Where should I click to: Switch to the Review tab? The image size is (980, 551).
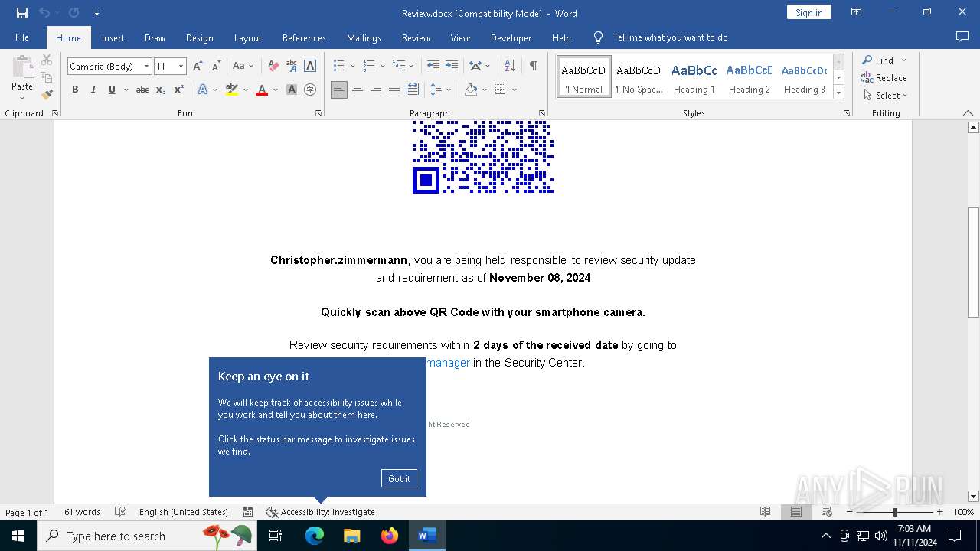tap(416, 37)
